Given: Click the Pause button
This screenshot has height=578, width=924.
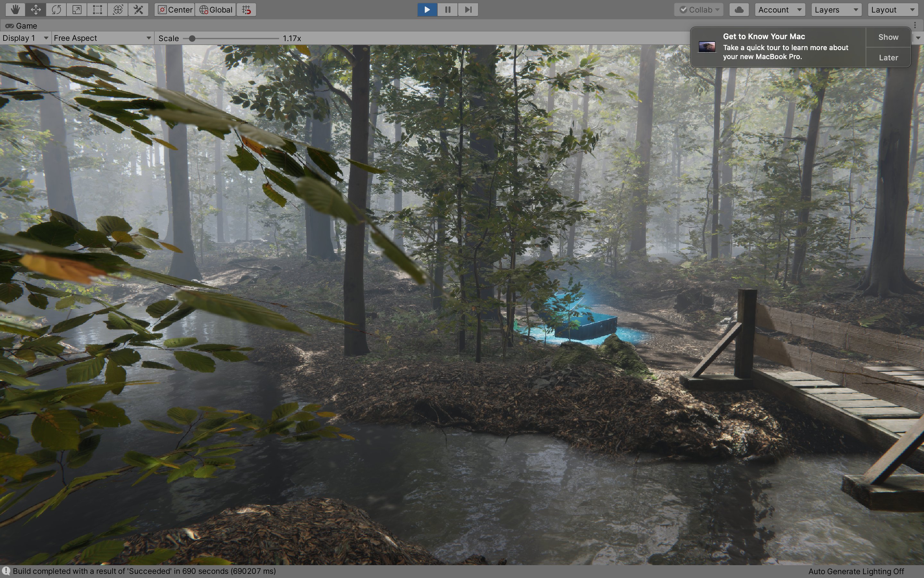Looking at the screenshot, I should [x=448, y=10].
